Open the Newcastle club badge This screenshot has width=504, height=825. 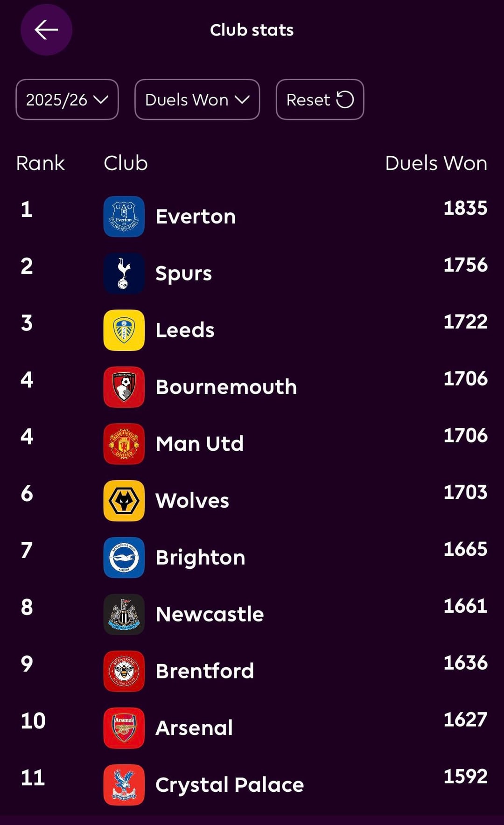click(124, 614)
